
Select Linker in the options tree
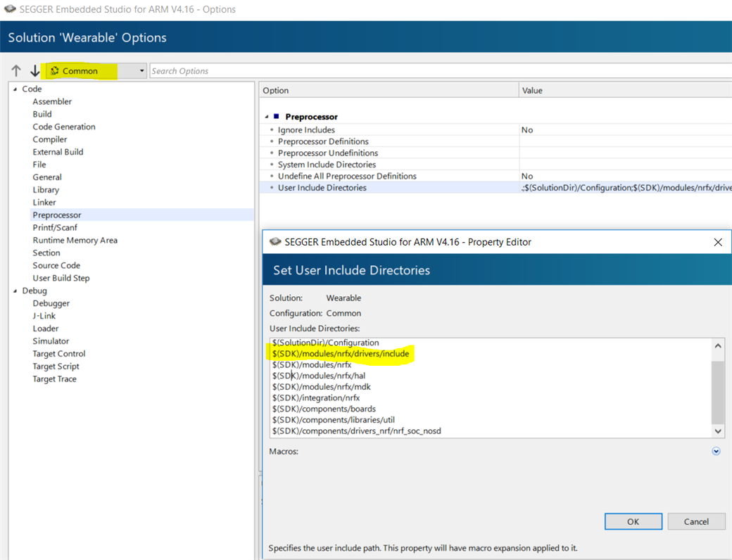tap(44, 203)
